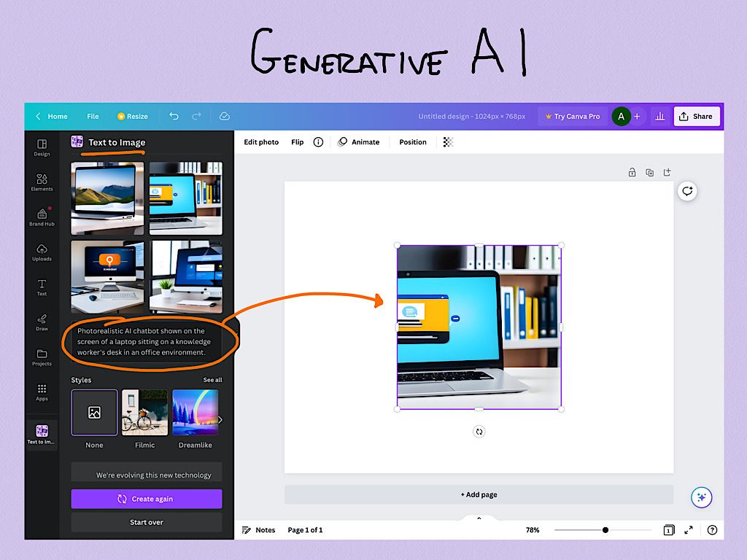
Task: Select the Draw tool in sidebar
Action: 42,322
